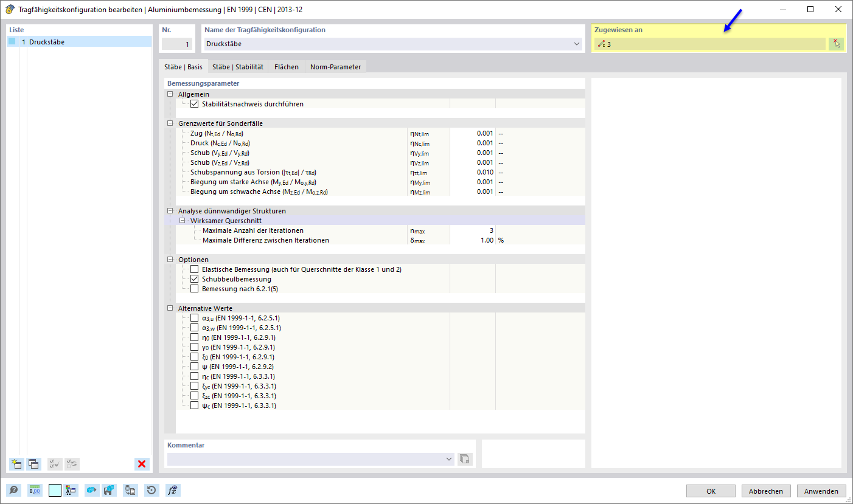
Task: Select members graphically in Zugewiesen an
Action: (x=837, y=43)
